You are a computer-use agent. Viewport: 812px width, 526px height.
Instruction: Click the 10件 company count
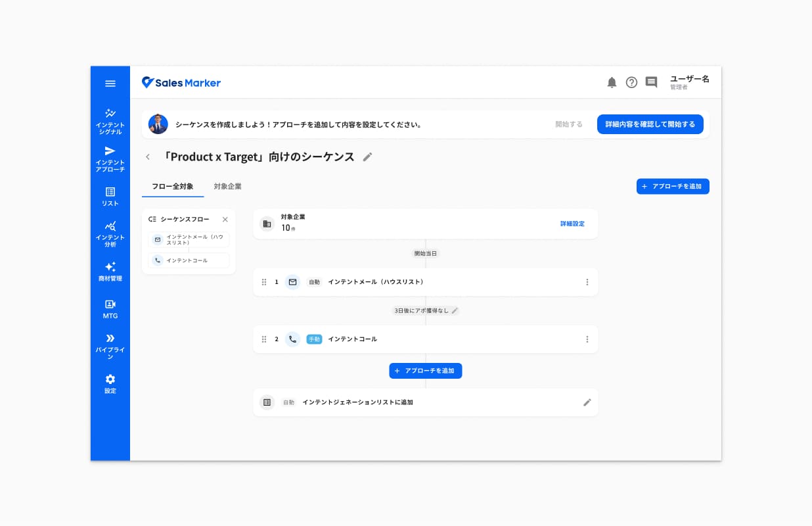coord(288,228)
